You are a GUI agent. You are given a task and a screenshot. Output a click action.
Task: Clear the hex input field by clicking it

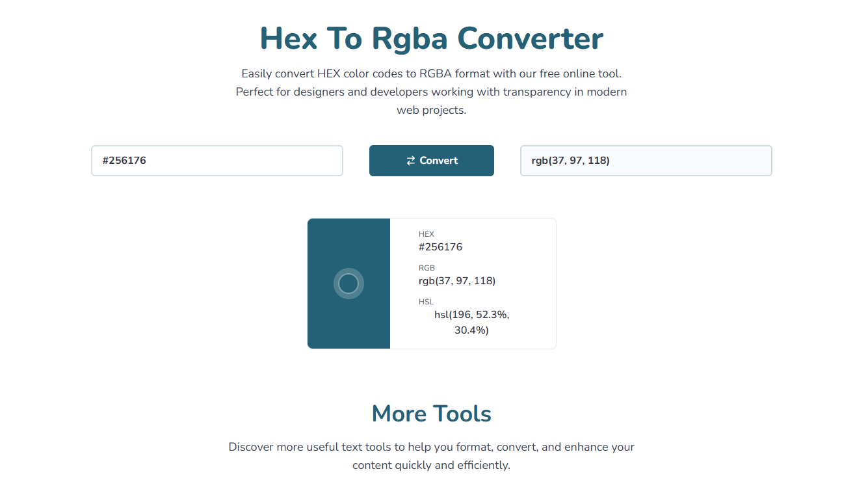tap(217, 160)
